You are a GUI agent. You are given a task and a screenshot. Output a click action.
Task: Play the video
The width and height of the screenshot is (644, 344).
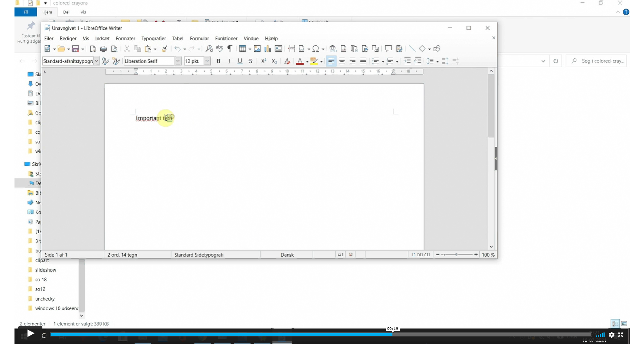[x=31, y=334]
